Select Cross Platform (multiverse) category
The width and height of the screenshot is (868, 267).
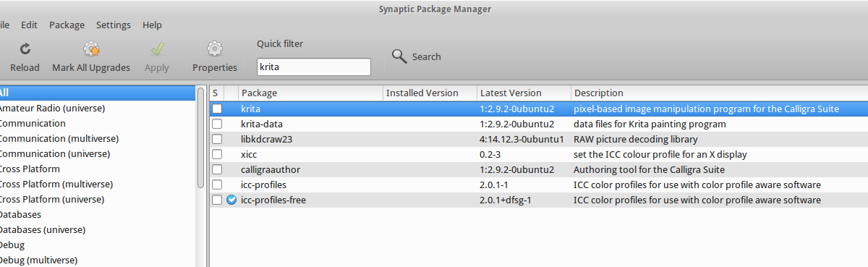coord(56,184)
